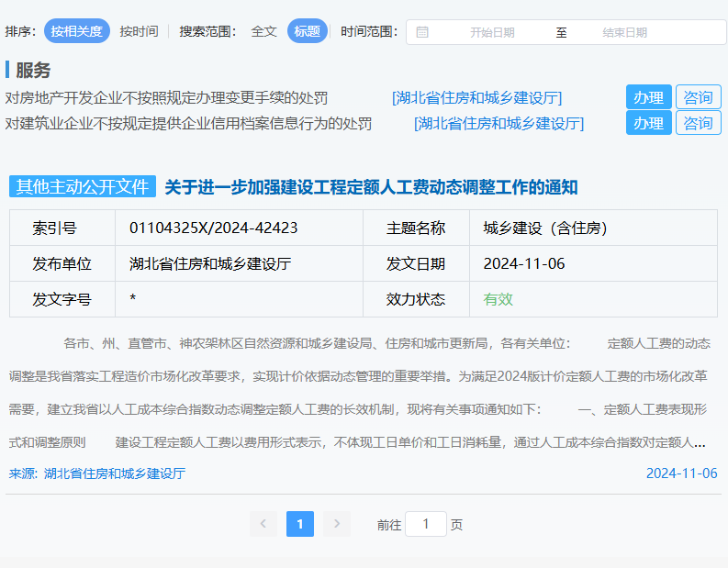Open 对房地产开发企业不按照规定办理变更手续的处罚 link
Screen dimensions: 728x568
tap(166, 98)
